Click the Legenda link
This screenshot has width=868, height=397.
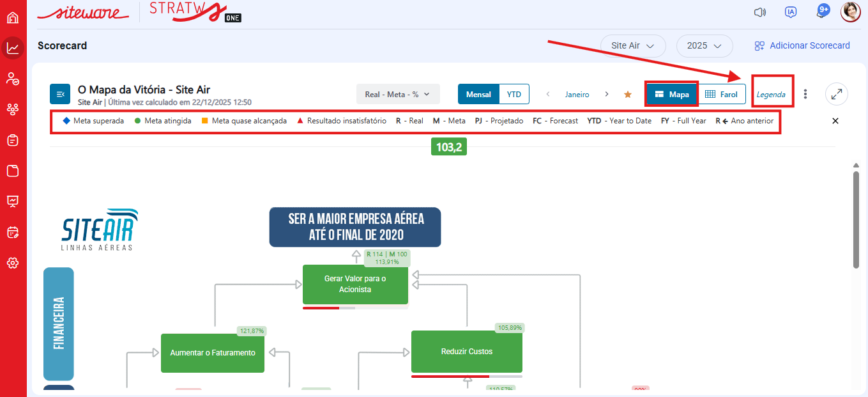click(x=771, y=95)
